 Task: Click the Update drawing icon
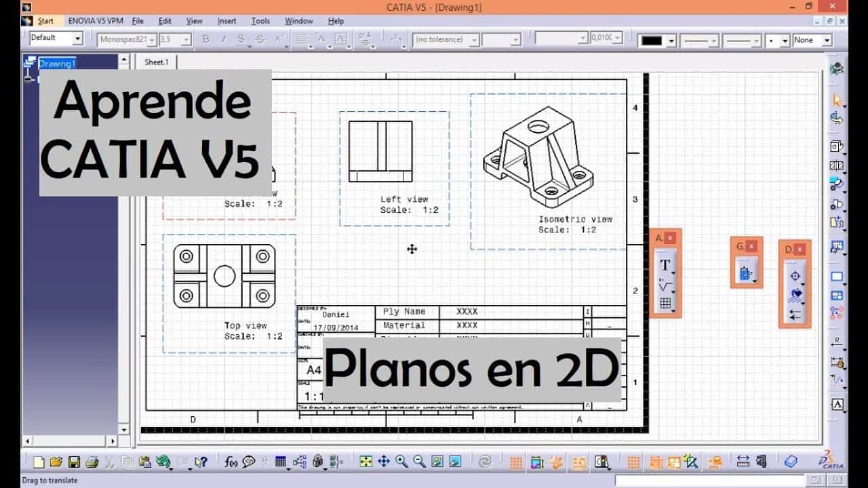(485, 462)
